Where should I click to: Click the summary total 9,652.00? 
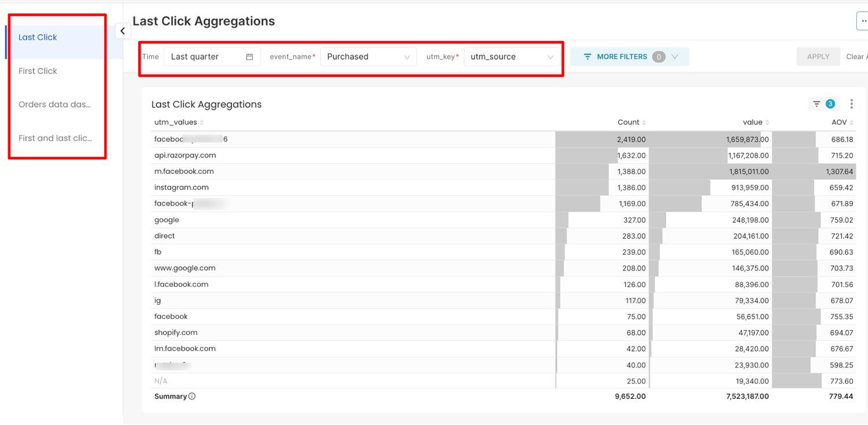point(630,397)
